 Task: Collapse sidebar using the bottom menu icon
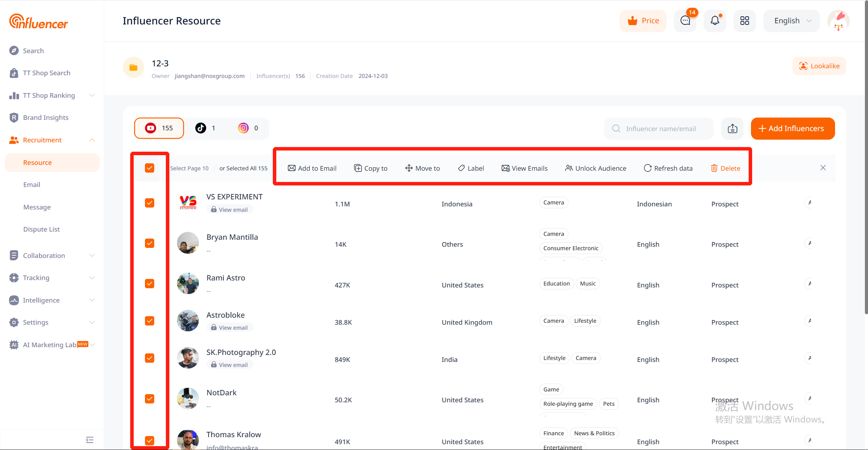coord(90,440)
